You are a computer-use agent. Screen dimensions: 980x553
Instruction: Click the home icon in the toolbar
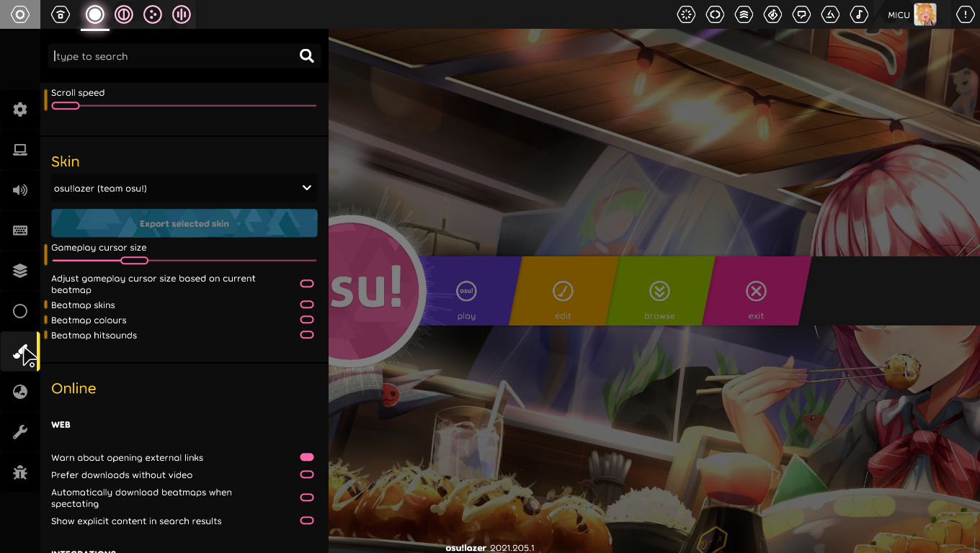(x=61, y=14)
